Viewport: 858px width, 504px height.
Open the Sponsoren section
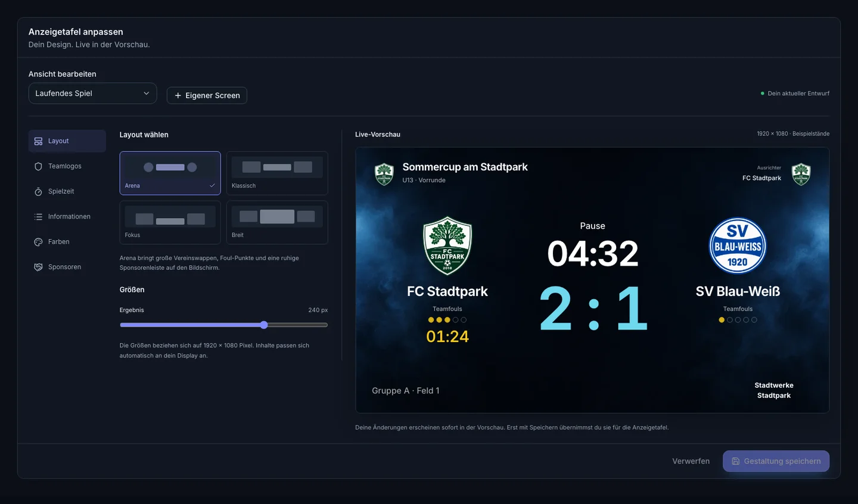tap(67, 267)
